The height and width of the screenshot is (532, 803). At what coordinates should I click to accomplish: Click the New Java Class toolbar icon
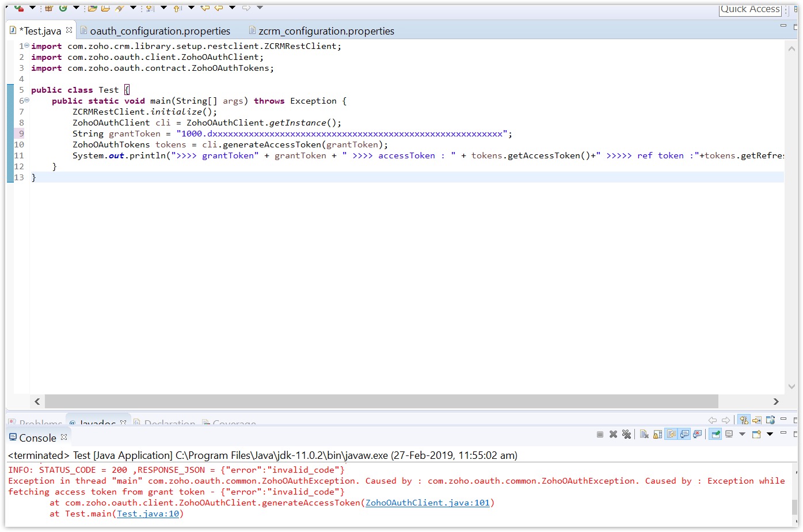point(63,8)
